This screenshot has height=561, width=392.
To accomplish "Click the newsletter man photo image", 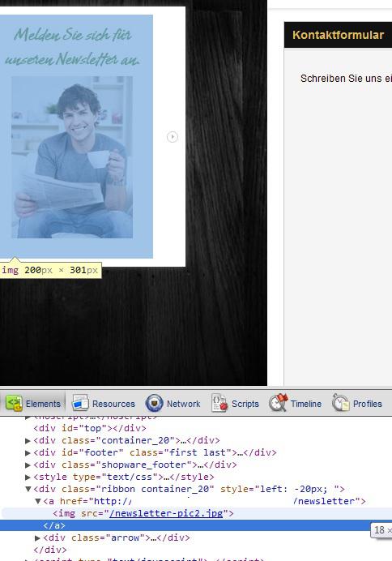I will [x=72, y=157].
